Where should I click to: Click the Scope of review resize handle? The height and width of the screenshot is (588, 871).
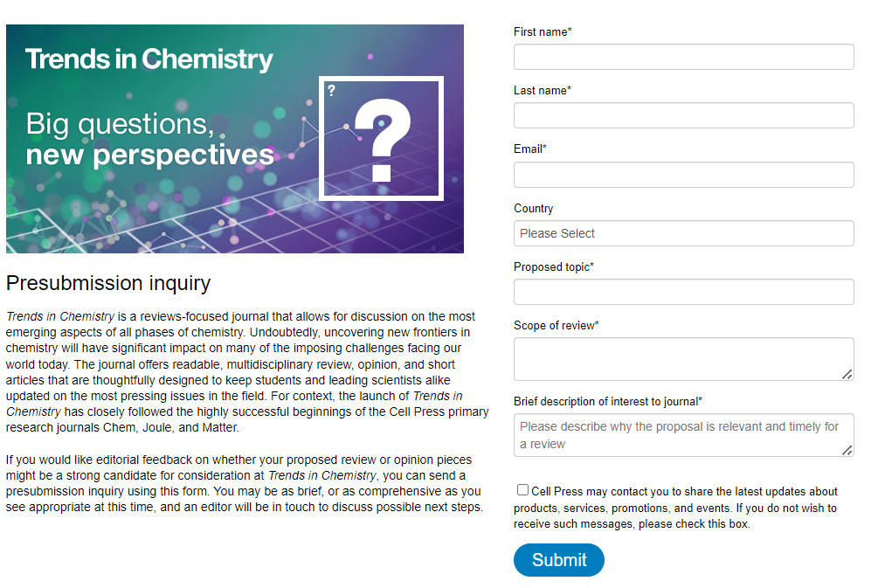pyautogui.click(x=847, y=374)
